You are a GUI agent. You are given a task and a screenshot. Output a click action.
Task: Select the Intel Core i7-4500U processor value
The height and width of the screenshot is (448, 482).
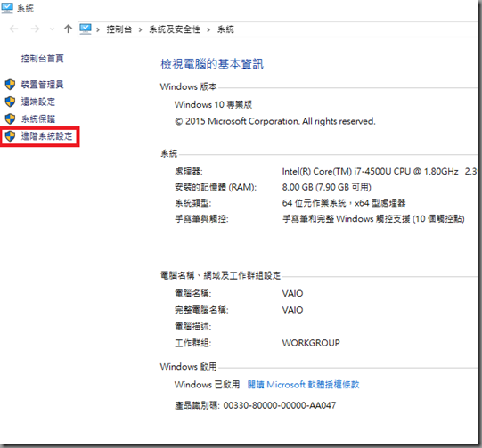380,172
